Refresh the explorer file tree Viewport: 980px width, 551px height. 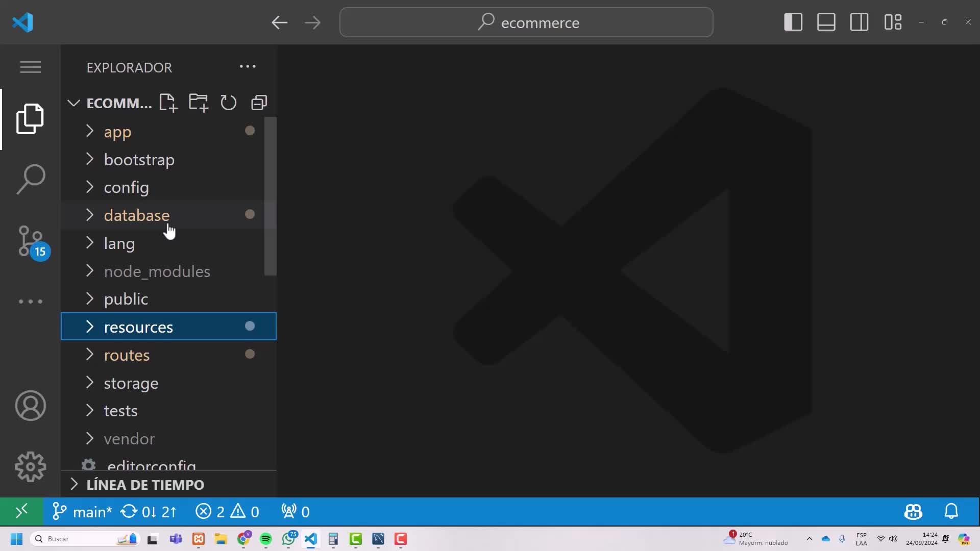[x=228, y=103]
